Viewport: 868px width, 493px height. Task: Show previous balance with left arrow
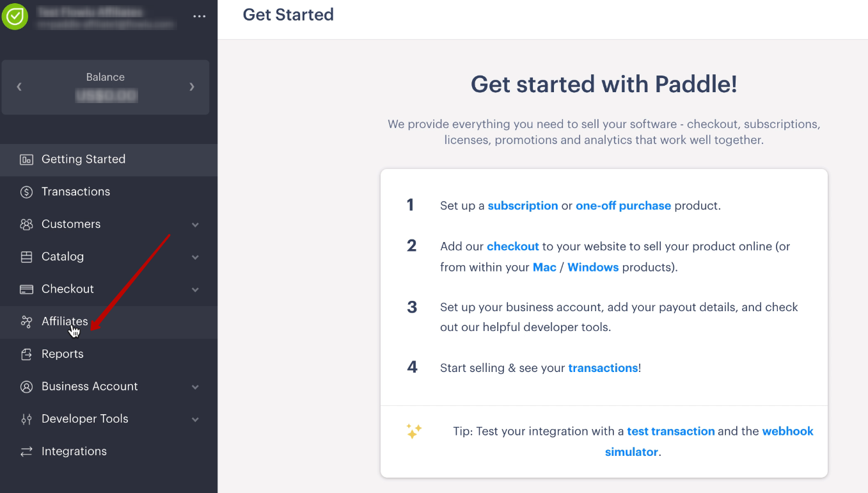19,86
